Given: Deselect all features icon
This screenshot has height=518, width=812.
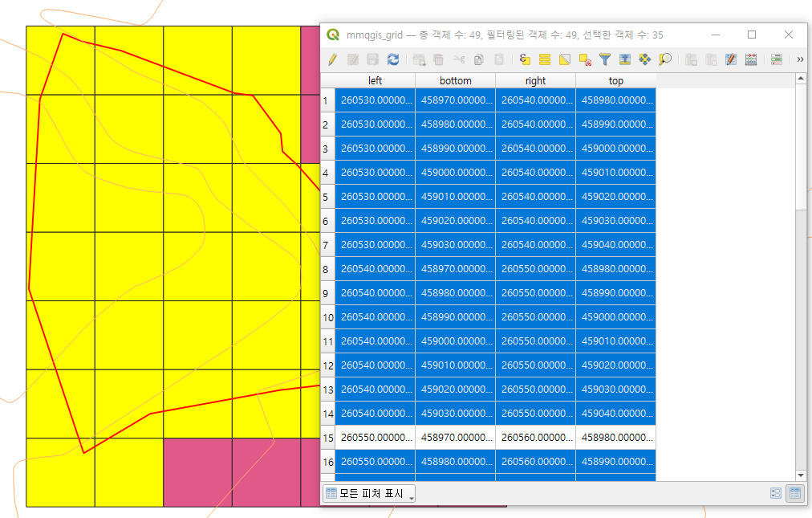Looking at the screenshot, I should coord(585,59).
